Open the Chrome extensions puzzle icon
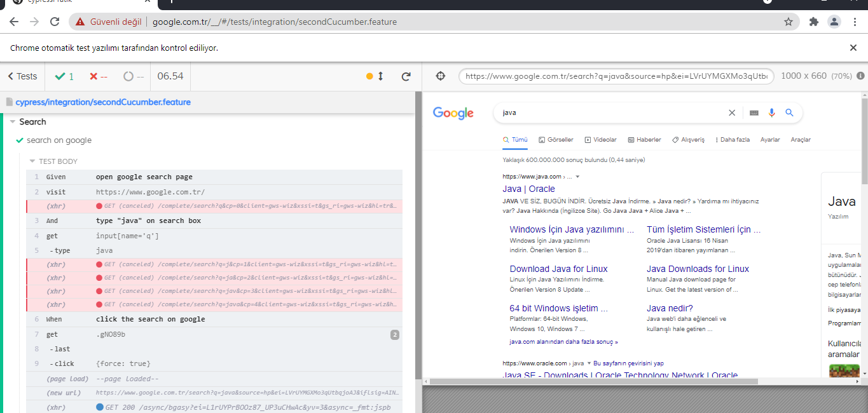 pos(813,22)
